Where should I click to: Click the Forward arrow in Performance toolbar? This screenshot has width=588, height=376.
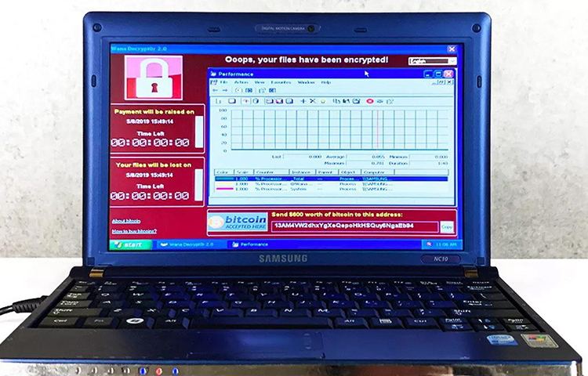(x=226, y=91)
